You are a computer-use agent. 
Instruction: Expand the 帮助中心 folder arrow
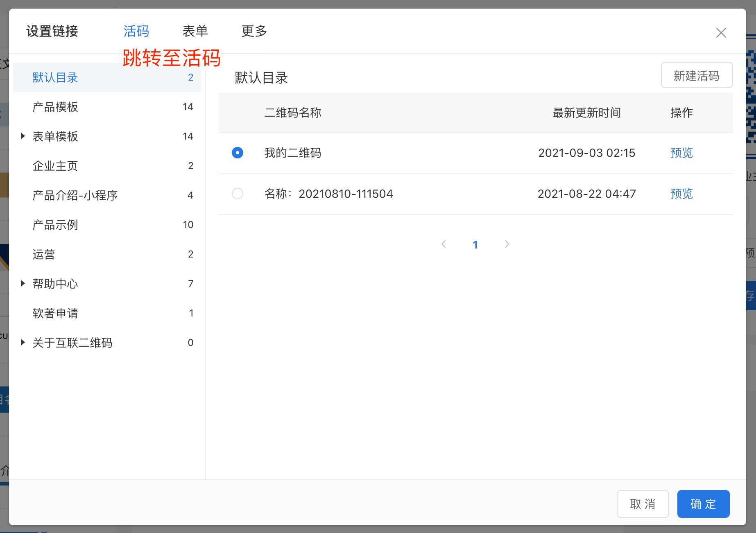click(23, 283)
